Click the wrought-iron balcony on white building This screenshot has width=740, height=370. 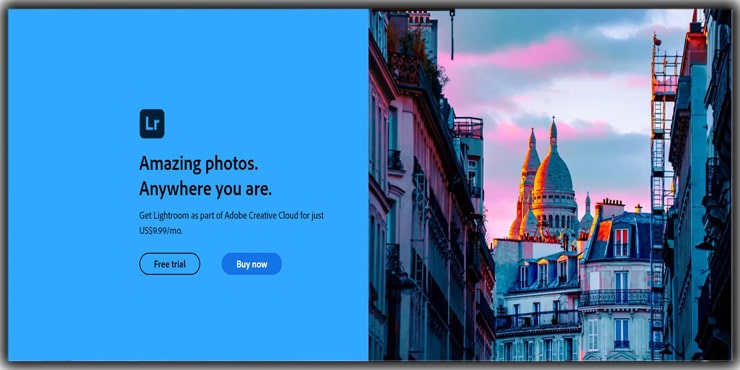[x=616, y=297]
